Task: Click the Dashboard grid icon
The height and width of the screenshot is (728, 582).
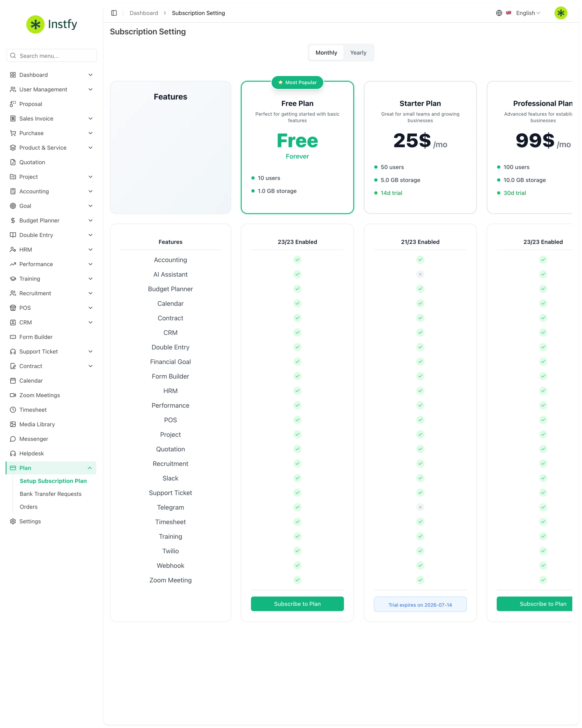Action: click(x=13, y=75)
